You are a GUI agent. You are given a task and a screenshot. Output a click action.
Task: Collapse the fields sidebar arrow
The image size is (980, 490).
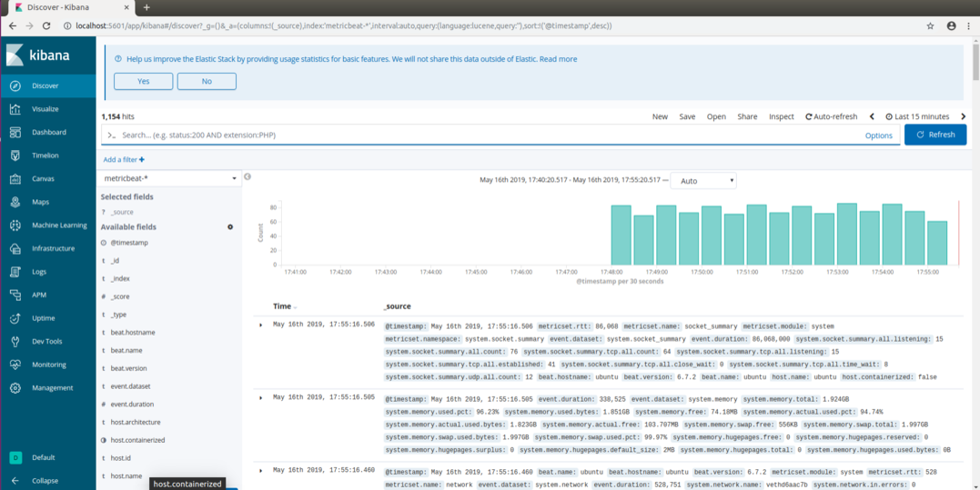click(248, 176)
